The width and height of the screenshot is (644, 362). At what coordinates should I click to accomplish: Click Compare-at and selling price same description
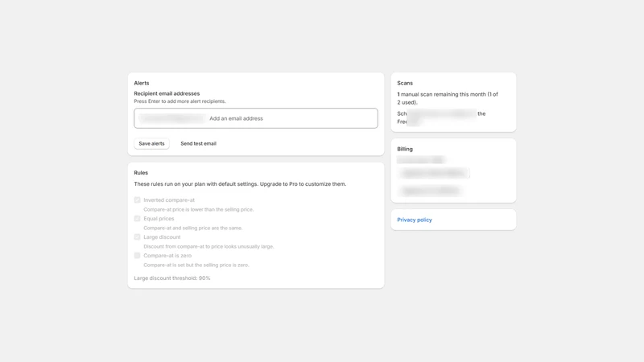click(193, 228)
